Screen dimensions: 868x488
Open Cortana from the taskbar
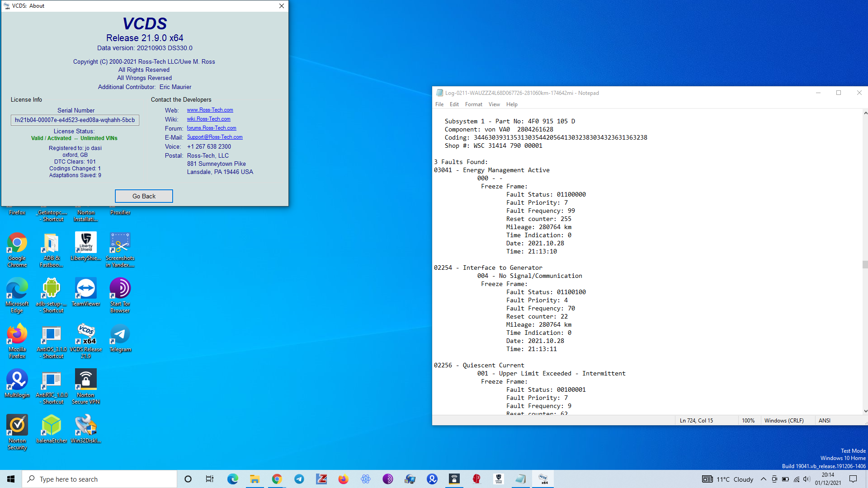(188, 479)
